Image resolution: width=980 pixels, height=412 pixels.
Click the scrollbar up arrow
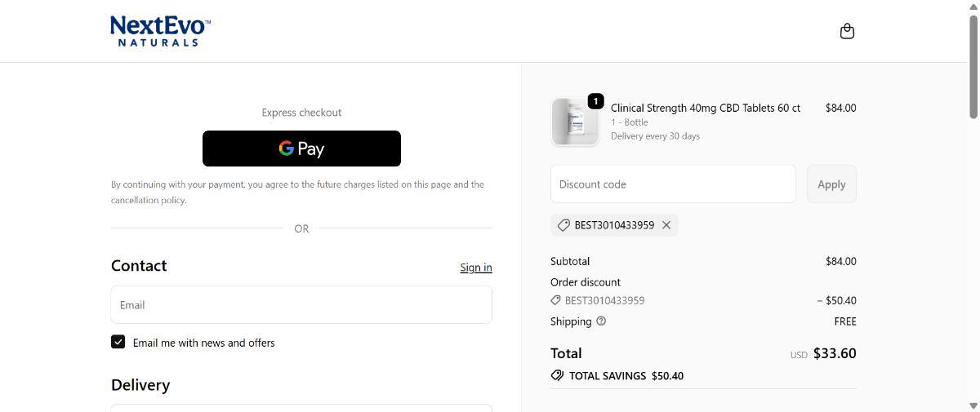point(973,6)
